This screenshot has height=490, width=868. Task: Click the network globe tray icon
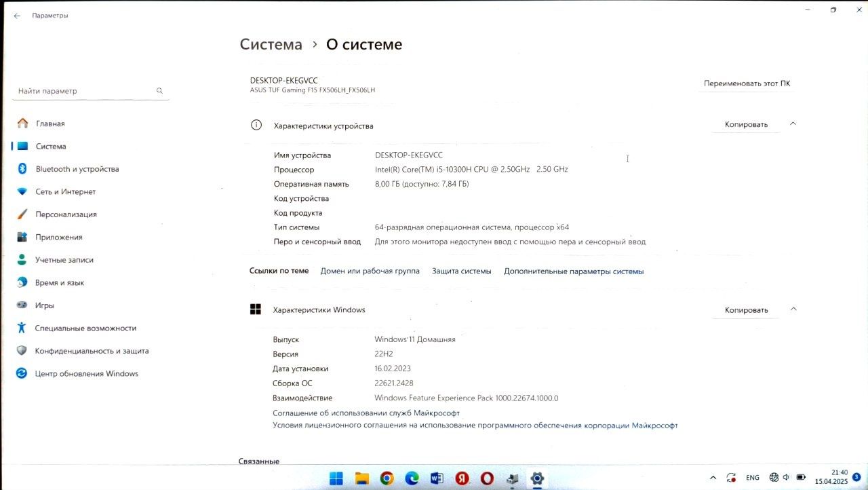pyautogui.click(x=774, y=477)
